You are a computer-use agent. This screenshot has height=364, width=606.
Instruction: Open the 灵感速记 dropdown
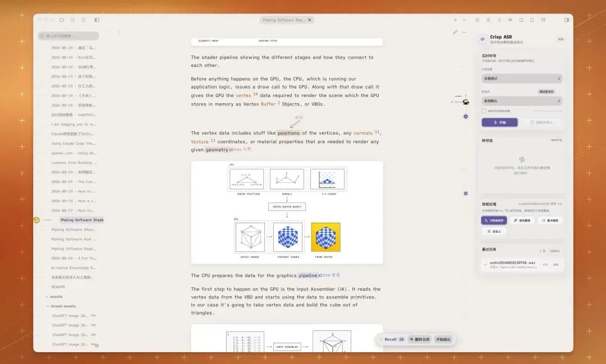pyautogui.click(x=522, y=79)
